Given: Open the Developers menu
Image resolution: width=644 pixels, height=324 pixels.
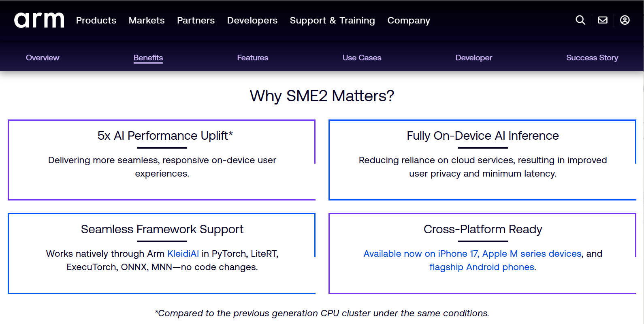Looking at the screenshot, I should (x=252, y=20).
